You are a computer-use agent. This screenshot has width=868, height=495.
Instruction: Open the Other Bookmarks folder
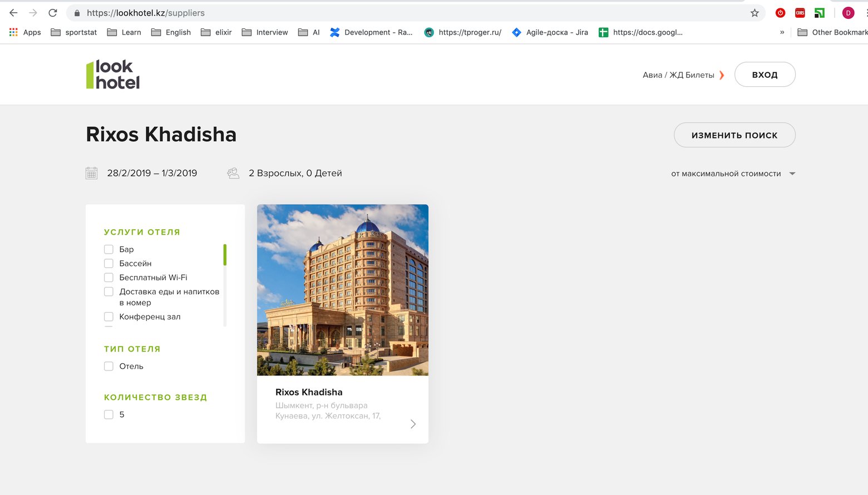(x=832, y=32)
